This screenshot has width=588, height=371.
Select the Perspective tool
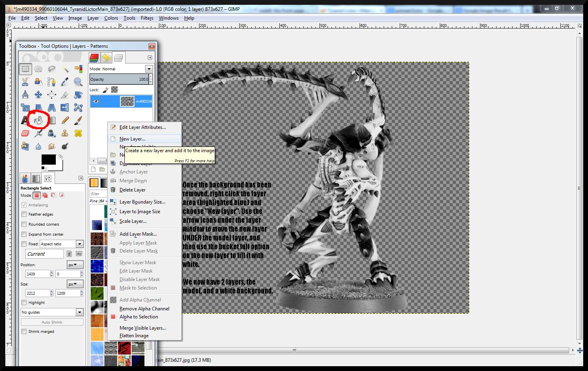click(52, 108)
